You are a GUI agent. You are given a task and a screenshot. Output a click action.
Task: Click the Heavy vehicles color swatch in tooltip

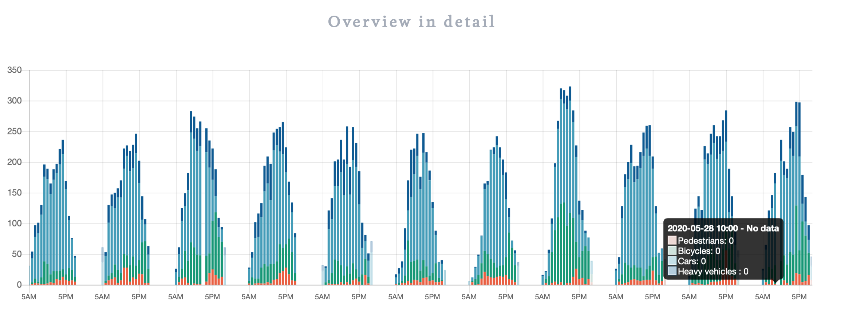pyautogui.click(x=672, y=271)
